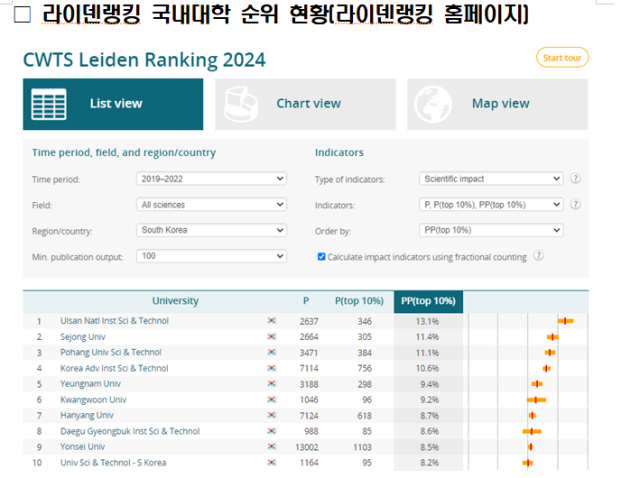The width and height of the screenshot is (640, 478).
Task: Click the 756 value in Korea Adv row
Action: pyautogui.click(x=364, y=368)
